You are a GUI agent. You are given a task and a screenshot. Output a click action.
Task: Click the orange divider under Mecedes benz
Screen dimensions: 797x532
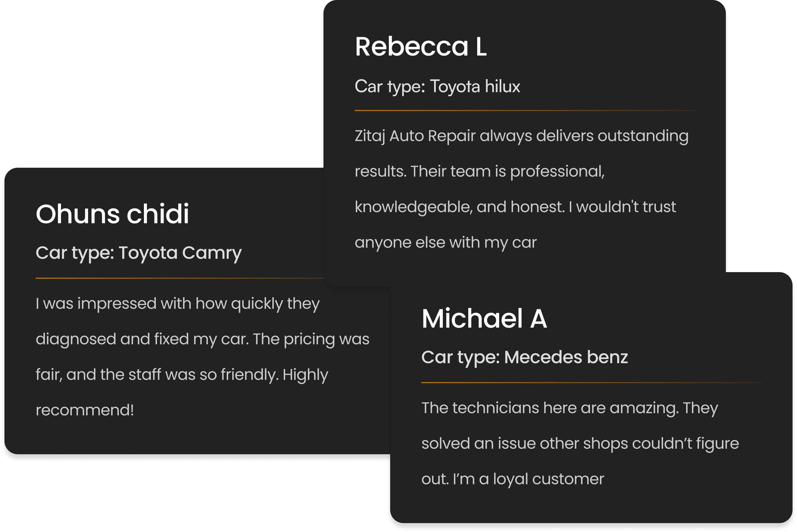591,383
